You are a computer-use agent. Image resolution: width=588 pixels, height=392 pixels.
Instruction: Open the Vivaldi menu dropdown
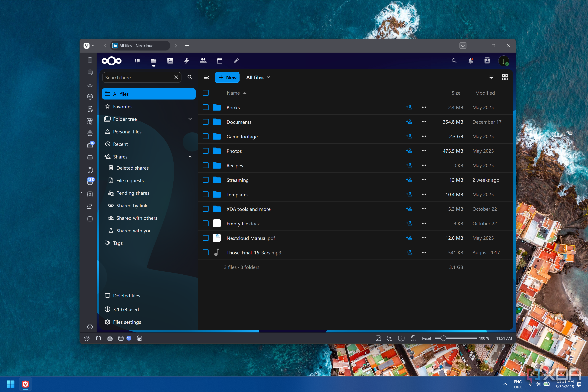89,45
